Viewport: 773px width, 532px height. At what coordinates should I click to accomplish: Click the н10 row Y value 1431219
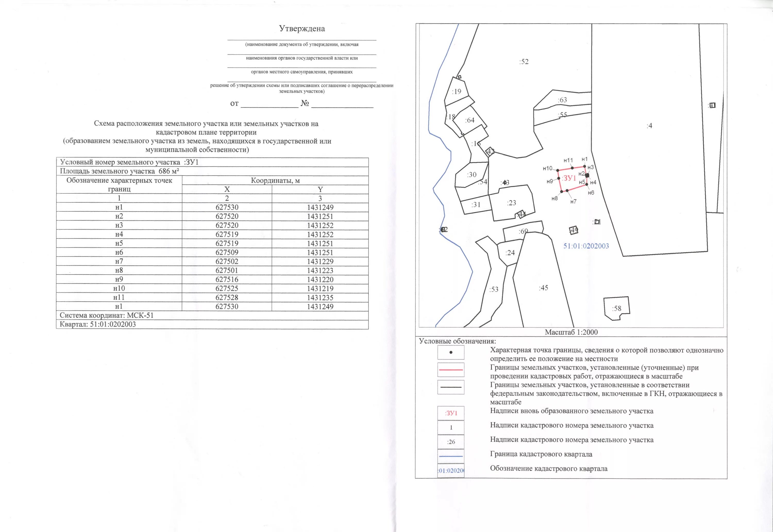coord(320,288)
